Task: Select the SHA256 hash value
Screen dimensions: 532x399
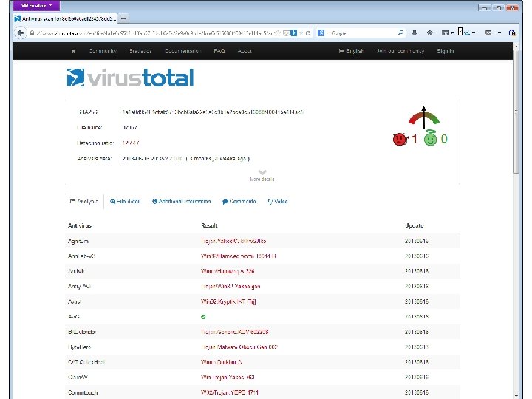Action: pos(213,112)
